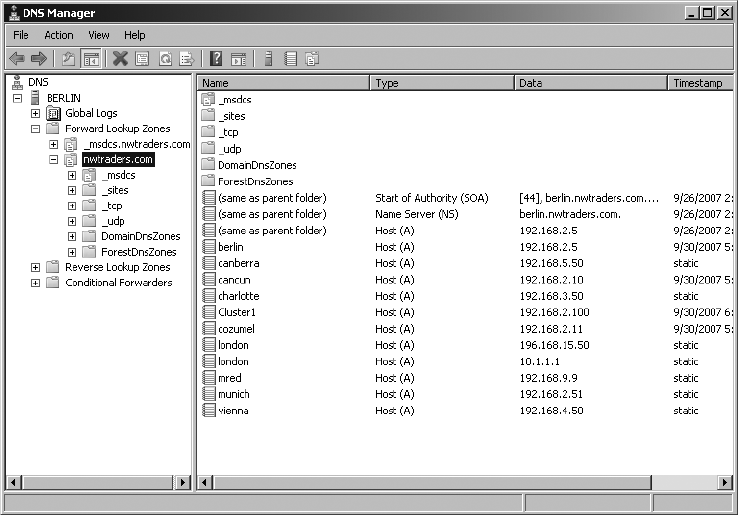Image resolution: width=738 pixels, height=515 pixels.
Task: Click the New record toolbar icon
Action: pyautogui.click(x=291, y=59)
